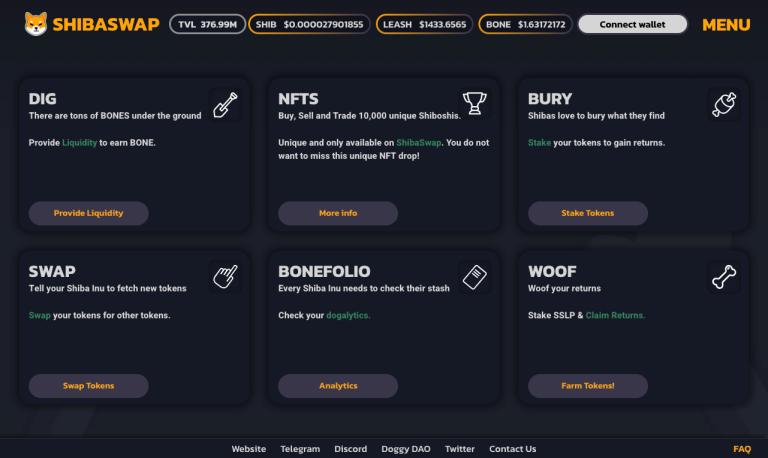Click the document icon on BONEFOLIO card

[475, 277]
